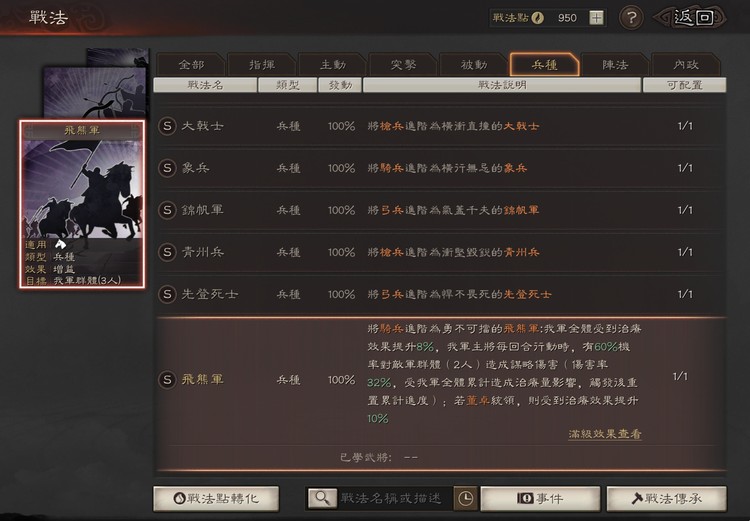The height and width of the screenshot is (521, 750).
Task: Click the 可配置 column header
Action: click(684, 85)
